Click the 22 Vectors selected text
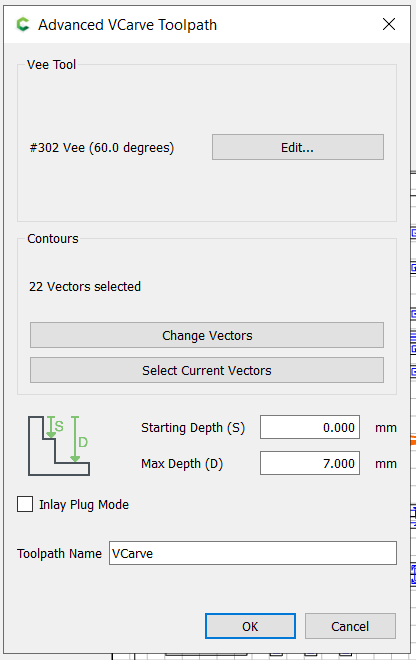 (85, 287)
